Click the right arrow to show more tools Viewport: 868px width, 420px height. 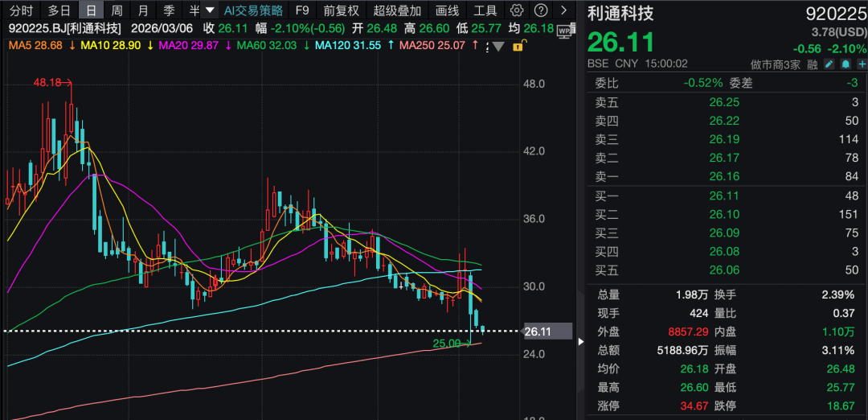click(564, 10)
